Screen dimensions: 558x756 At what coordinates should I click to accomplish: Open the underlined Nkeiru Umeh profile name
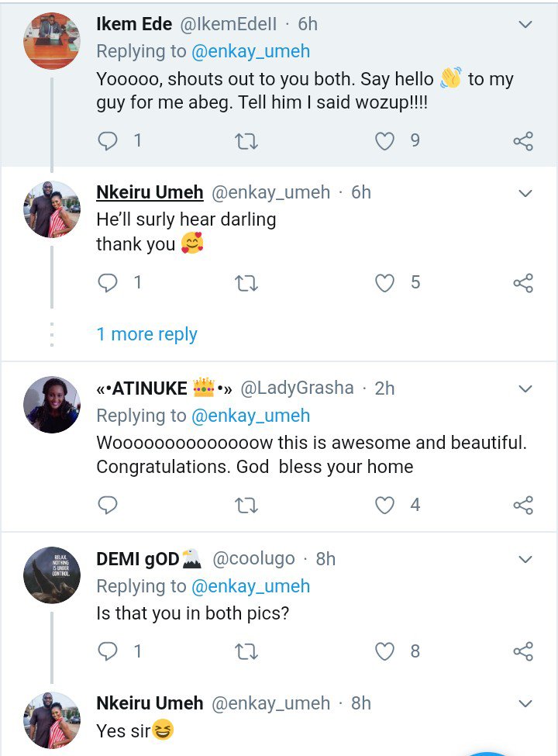(x=150, y=192)
